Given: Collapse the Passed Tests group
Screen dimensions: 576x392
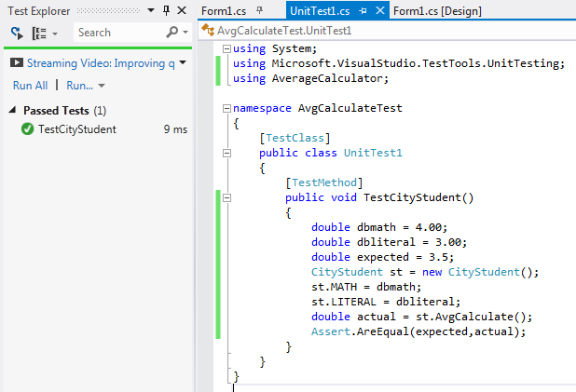Looking at the screenshot, I should [x=14, y=110].
